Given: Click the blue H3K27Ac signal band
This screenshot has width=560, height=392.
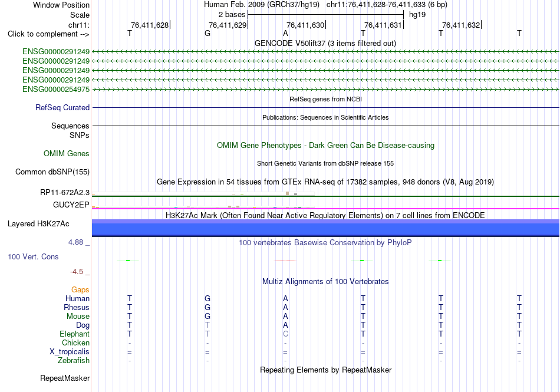Looking at the screenshot, I should (x=325, y=228).
